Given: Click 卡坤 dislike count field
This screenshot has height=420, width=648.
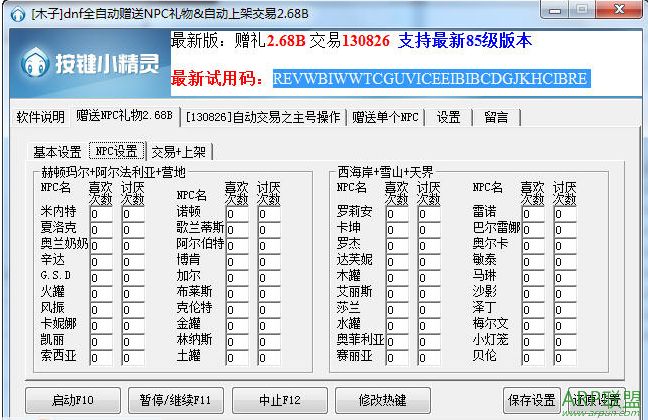Looking at the screenshot, I should pos(429,229).
